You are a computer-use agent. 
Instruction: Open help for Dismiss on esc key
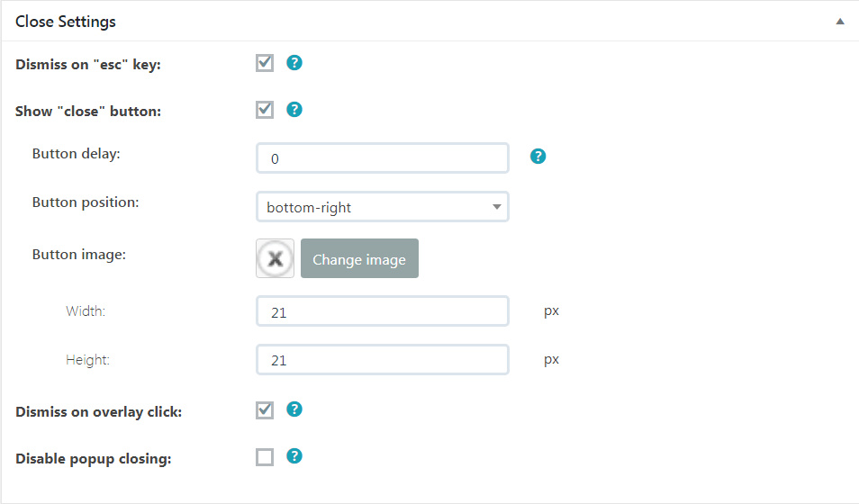[x=294, y=63]
